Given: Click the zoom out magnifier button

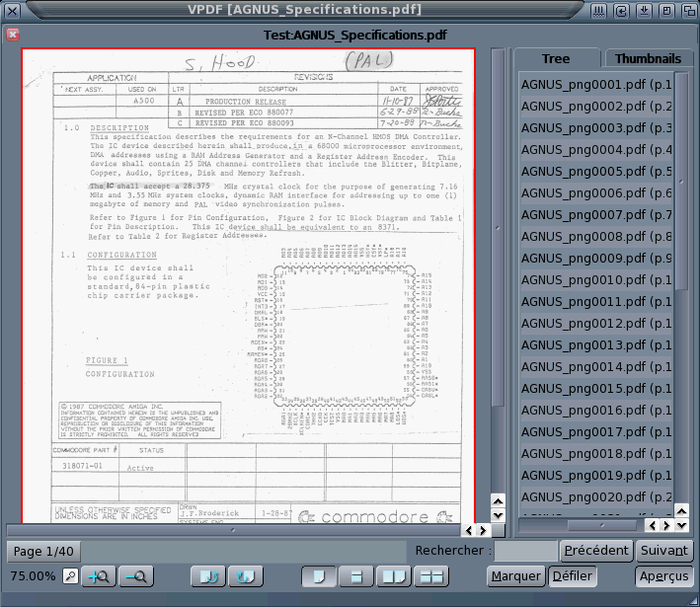Looking at the screenshot, I should coord(135,576).
